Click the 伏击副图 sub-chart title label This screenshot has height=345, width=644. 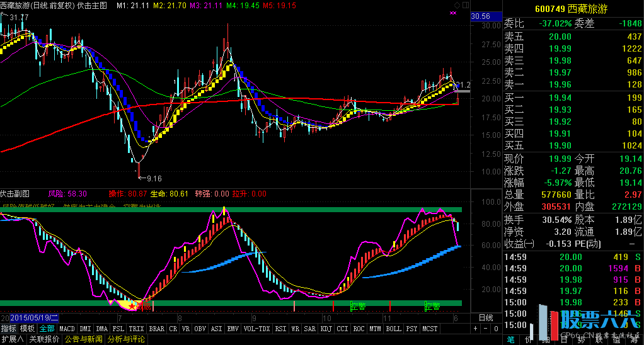(14, 194)
